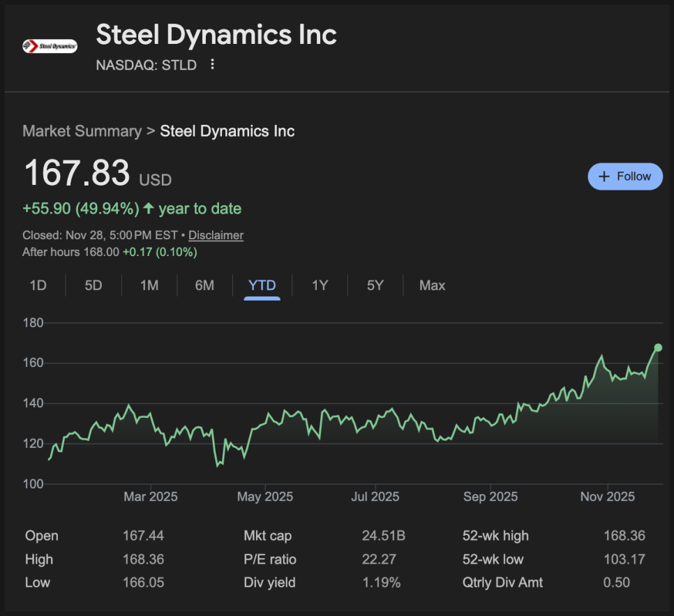The width and height of the screenshot is (674, 616).
Task: Open the three-dot more options menu
Action: (x=213, y=65)
